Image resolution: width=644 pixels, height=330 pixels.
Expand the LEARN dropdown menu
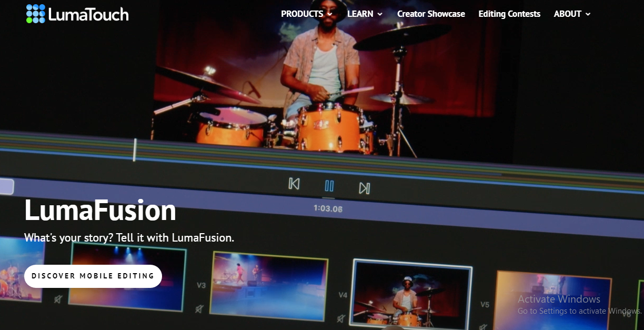coord(365,14)
